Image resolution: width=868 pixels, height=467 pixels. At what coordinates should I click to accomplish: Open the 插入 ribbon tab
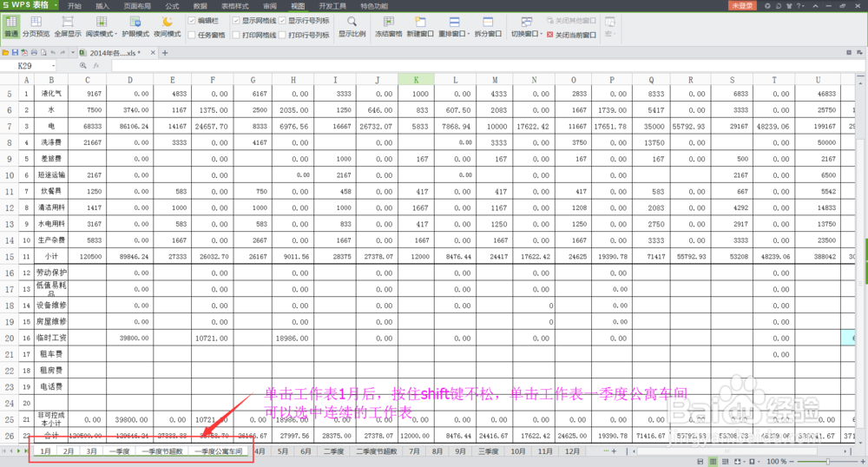point(102,5)
